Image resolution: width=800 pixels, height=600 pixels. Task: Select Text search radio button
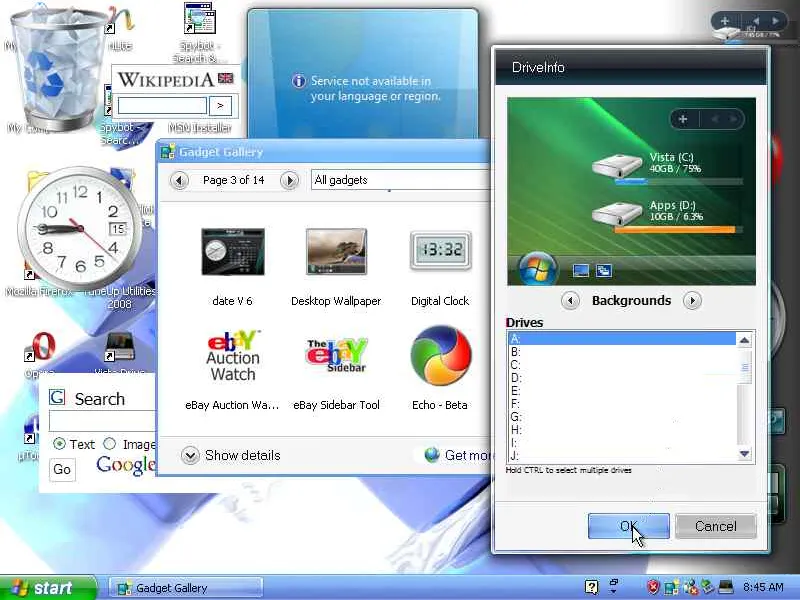pos(59,444)
